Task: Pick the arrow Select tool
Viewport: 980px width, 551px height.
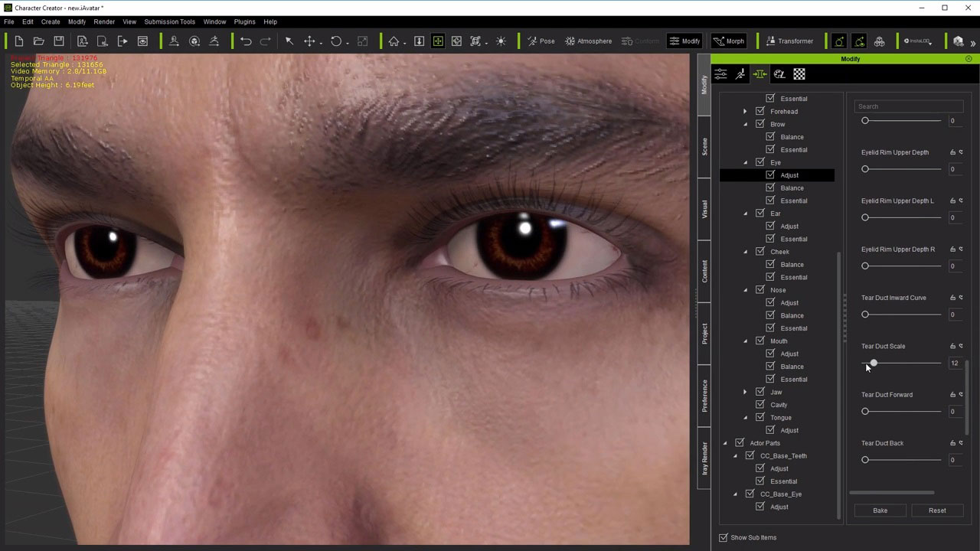Action: click(x=289, y=41)
